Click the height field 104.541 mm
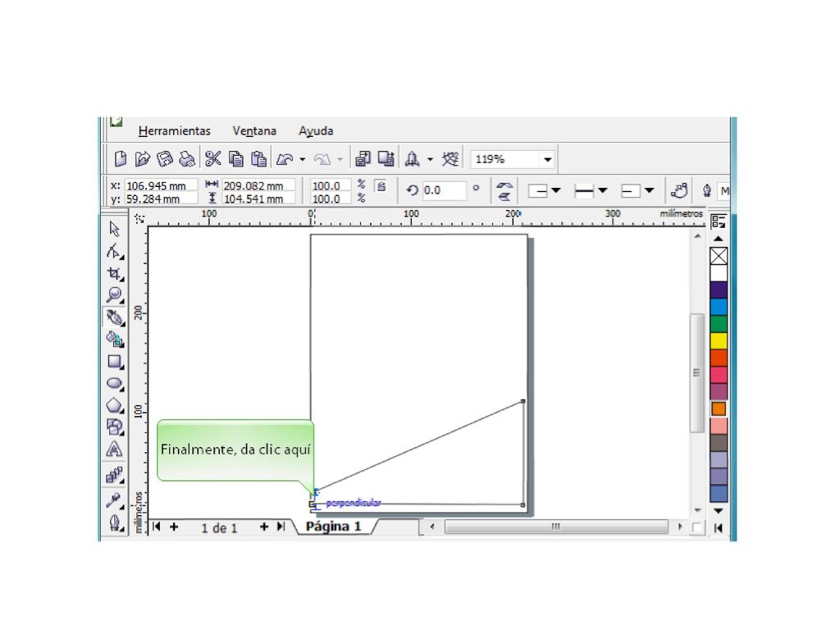This screenshot has height=630, width=840. click(258, 199)
